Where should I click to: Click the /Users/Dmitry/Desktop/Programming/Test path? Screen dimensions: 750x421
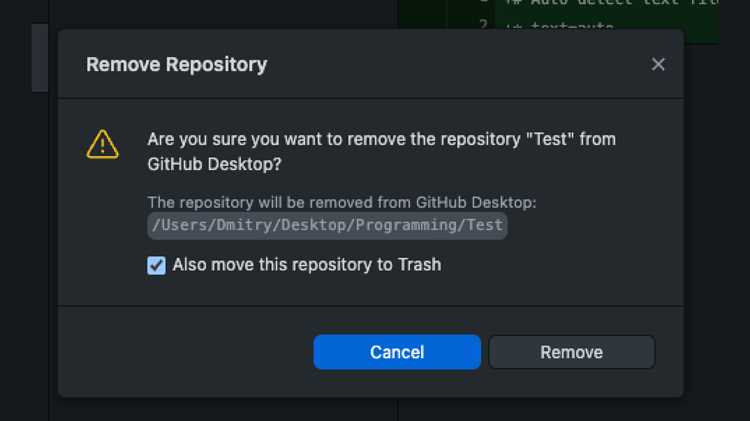[327, 225]
